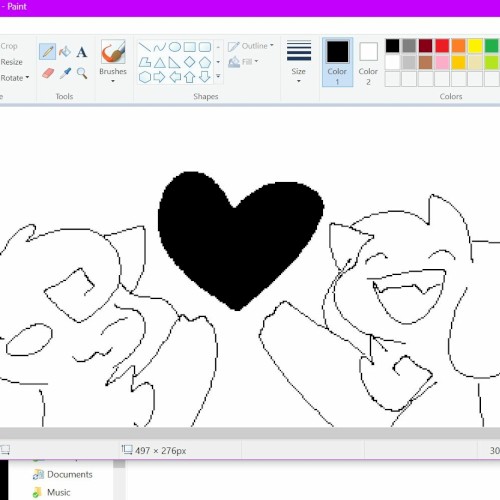Image resolution: width=500 pixels, height=500 pixels.
Task: Choose the Right arrow shape
Action: 159,77
